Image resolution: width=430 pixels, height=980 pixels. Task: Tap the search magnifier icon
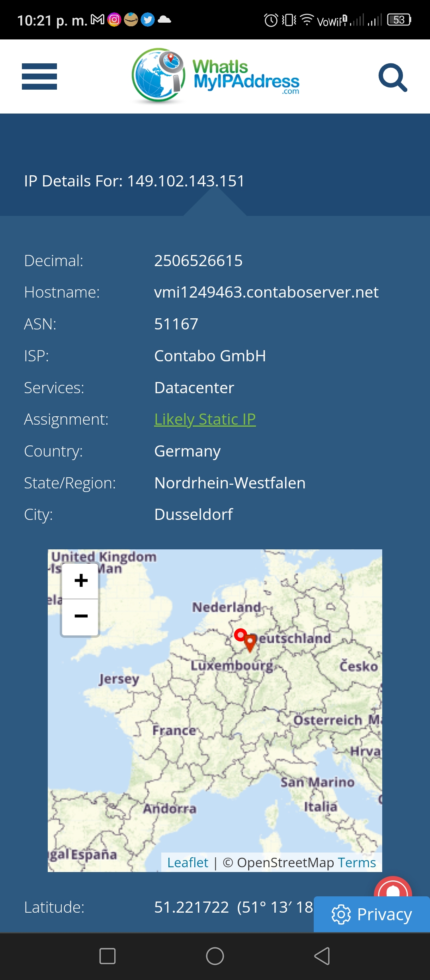tap(393, 77)
